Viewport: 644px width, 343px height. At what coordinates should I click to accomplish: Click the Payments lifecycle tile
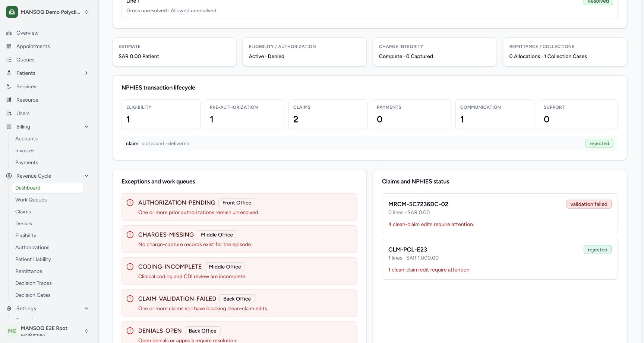pos(411,115)
